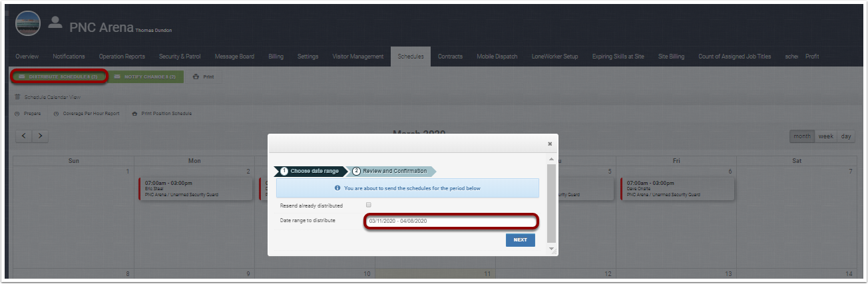Screen dimensions: 868x284
Task: Go to previous month with left arrow
Action: pyautogui.click(x=24, y=136)
